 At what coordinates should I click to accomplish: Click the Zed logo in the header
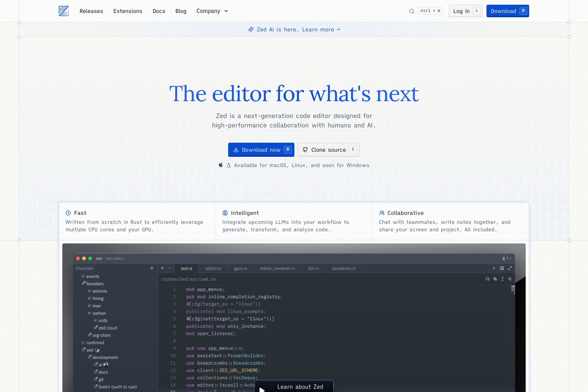tap(64, 11)
